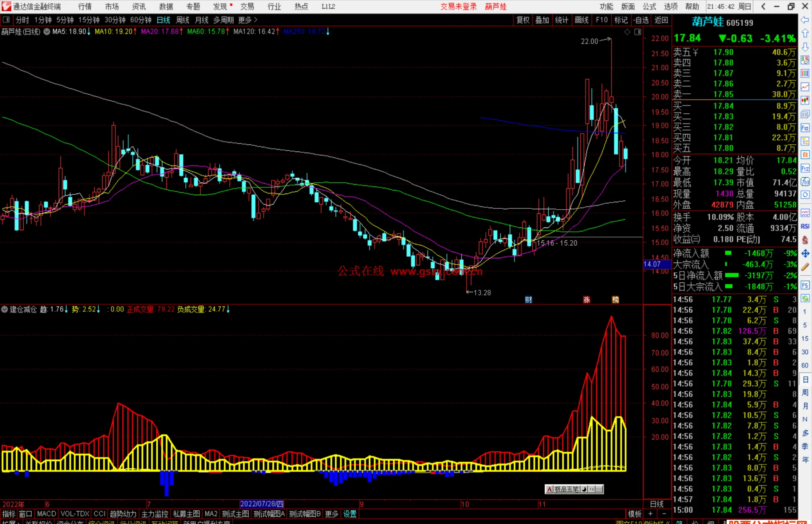Open the time-sharing line chart icon

click(x=805, y=87)
